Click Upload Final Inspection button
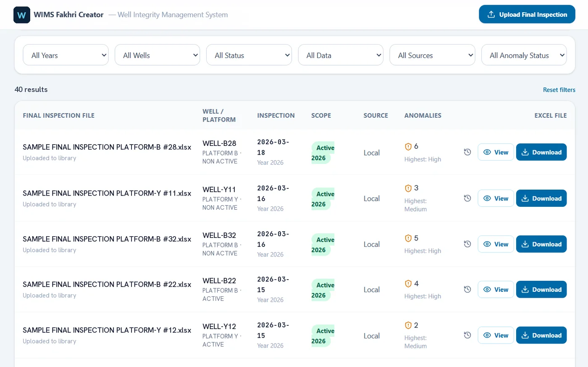This screenshot has height=367, width=588. click(x=527, y=14)
